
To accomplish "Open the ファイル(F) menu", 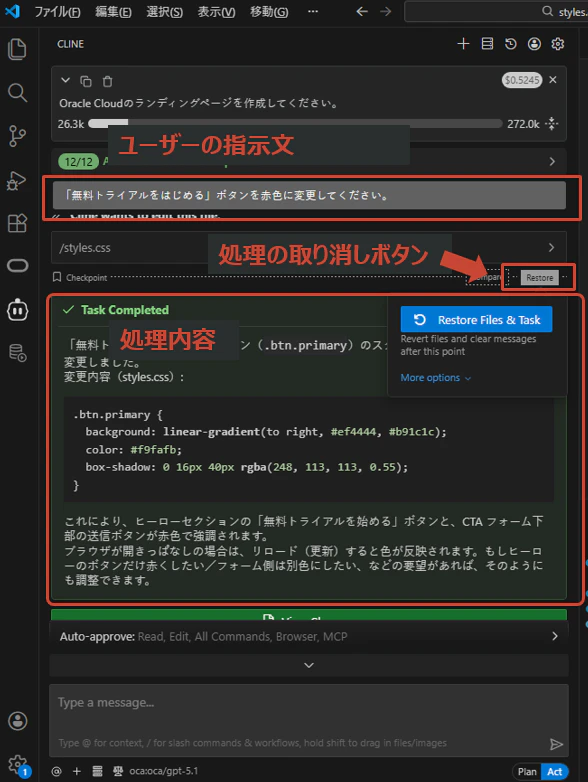I will [x=57, y=11].
